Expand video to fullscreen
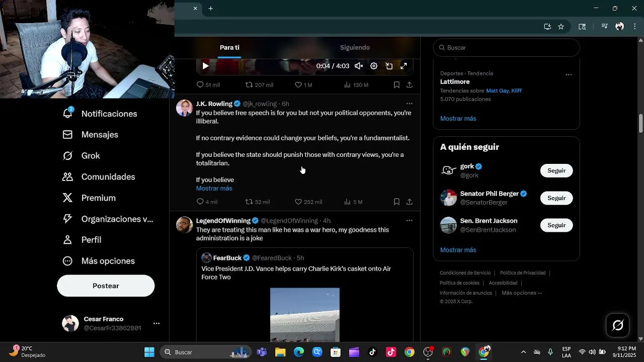 404,66
